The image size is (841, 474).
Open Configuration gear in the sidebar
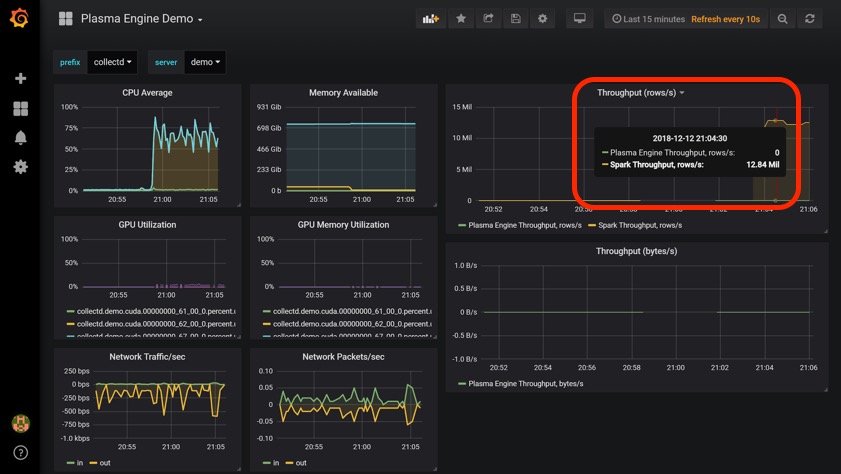coord(20,167)
